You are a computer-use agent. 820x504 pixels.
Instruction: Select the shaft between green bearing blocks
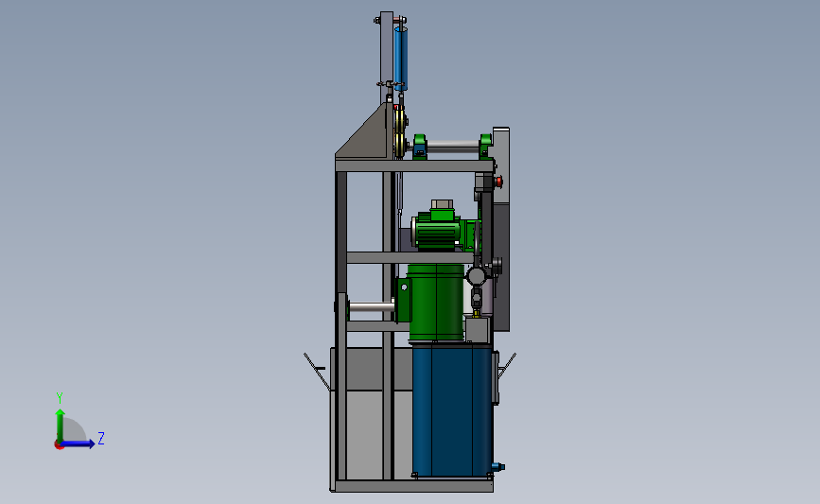click(x=453, y=147)
